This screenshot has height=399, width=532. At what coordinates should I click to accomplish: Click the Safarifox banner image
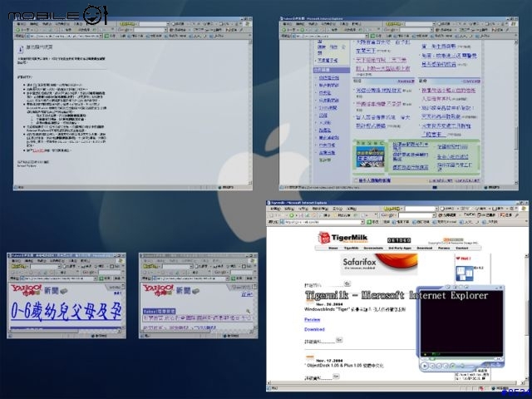pos(379,264)
